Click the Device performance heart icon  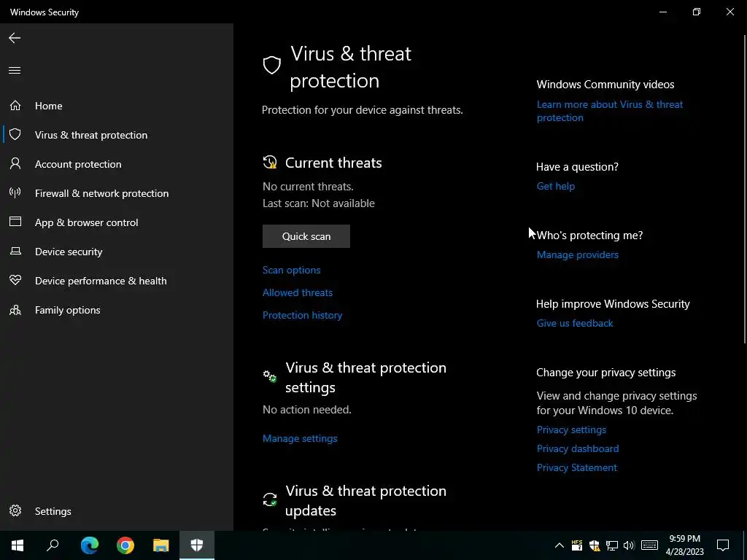point(15,281)
